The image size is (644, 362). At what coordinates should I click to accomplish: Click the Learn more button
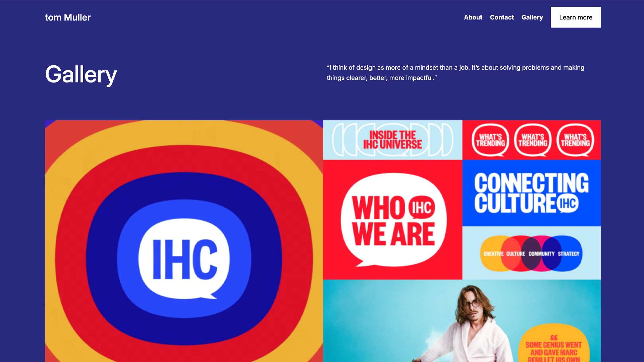coord(576,17)
